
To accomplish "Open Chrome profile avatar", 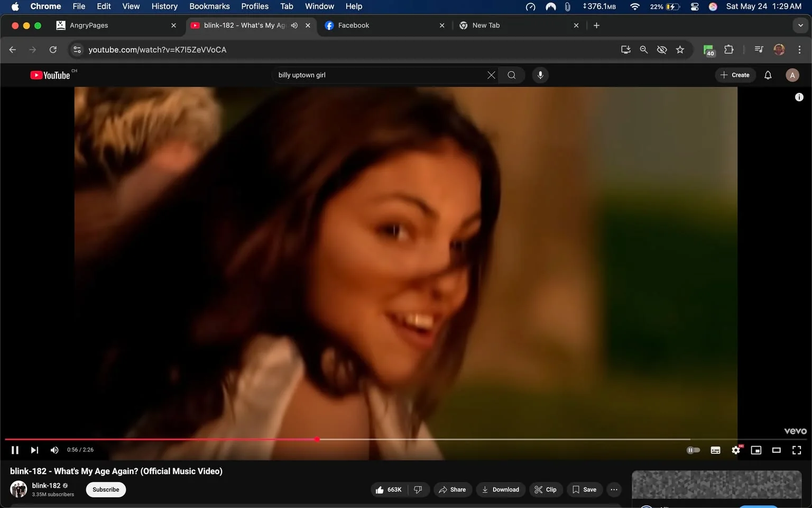I will [779, 50].
